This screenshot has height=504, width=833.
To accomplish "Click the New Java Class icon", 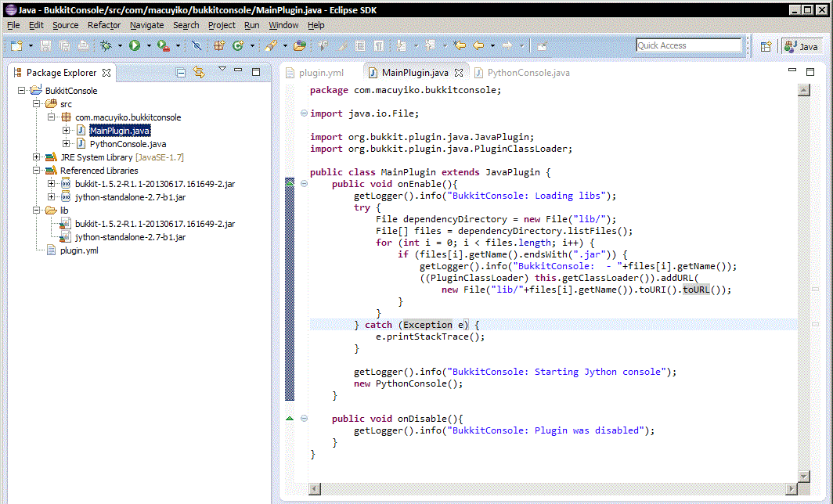I will pyautogui.click(x=237, y=45).
